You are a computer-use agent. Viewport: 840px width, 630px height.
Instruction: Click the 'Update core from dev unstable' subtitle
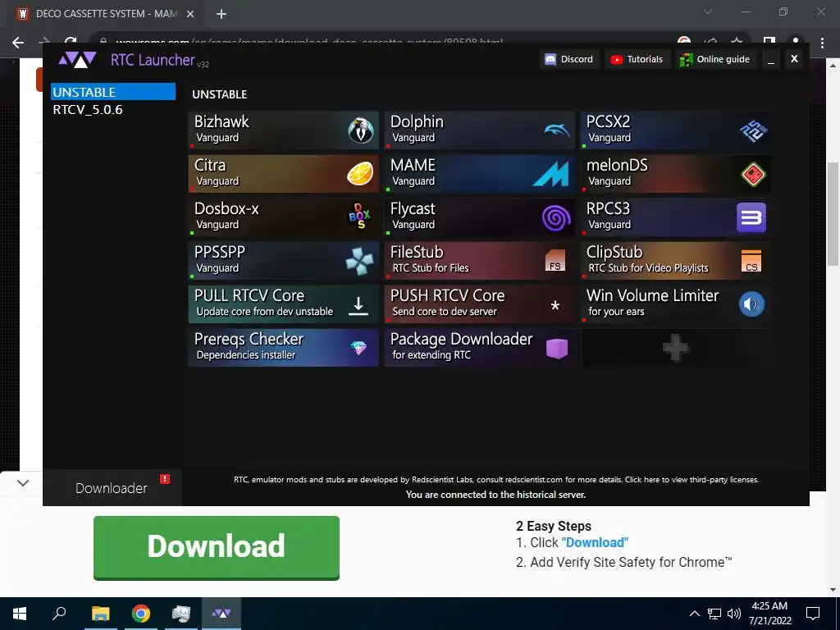[265, 311]
